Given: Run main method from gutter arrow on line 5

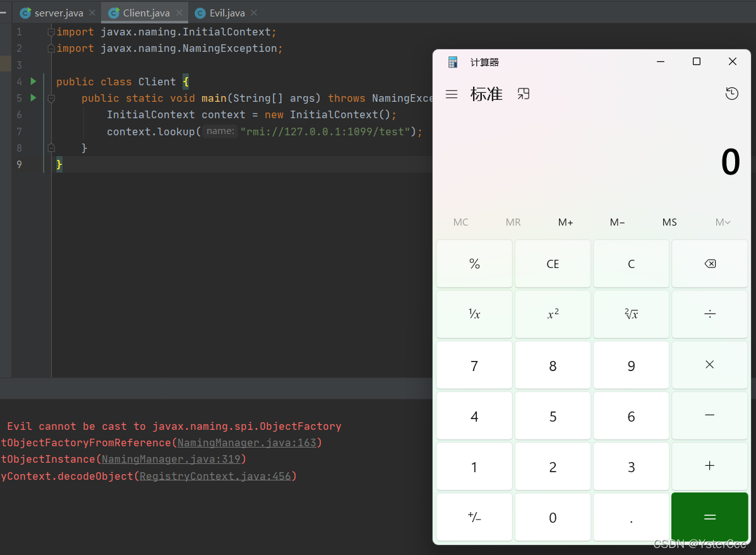Looking at the screenshot, I should pos(33,97).
